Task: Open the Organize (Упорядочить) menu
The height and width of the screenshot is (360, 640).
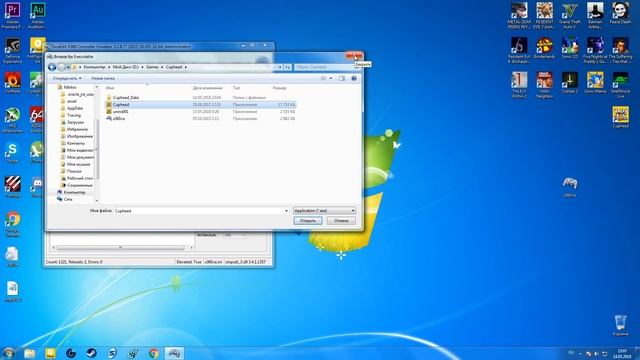Action: (x=67, y=78)
